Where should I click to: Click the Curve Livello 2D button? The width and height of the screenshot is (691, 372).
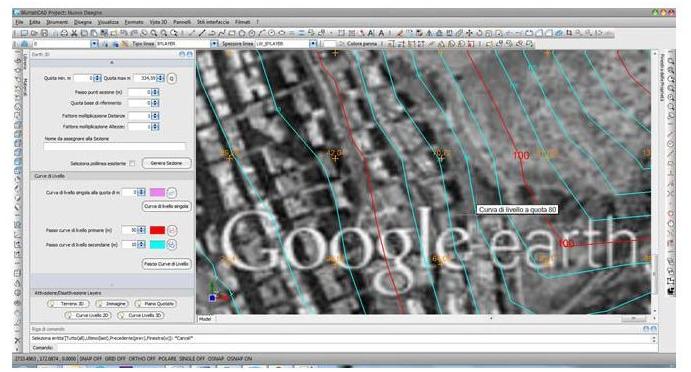point(89,316)
